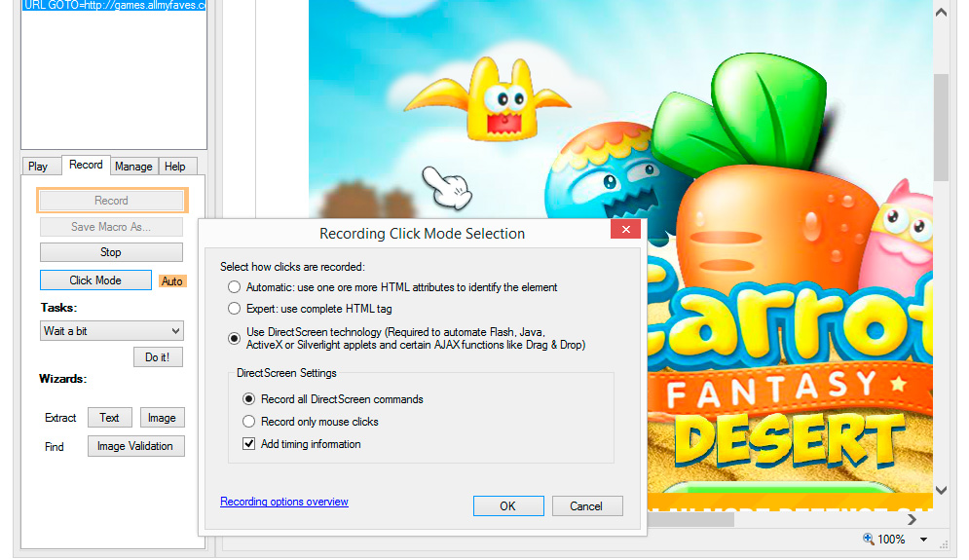Expand the Tasks 'Wait a bit' dropdown
Viewport: 969px width, 560px height.
point(176,331)
